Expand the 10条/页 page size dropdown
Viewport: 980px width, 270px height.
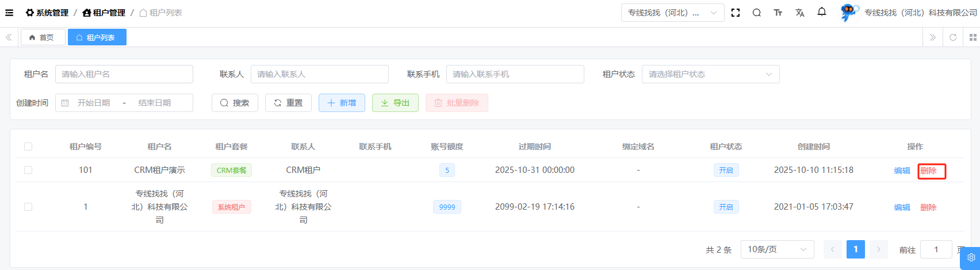777,249
